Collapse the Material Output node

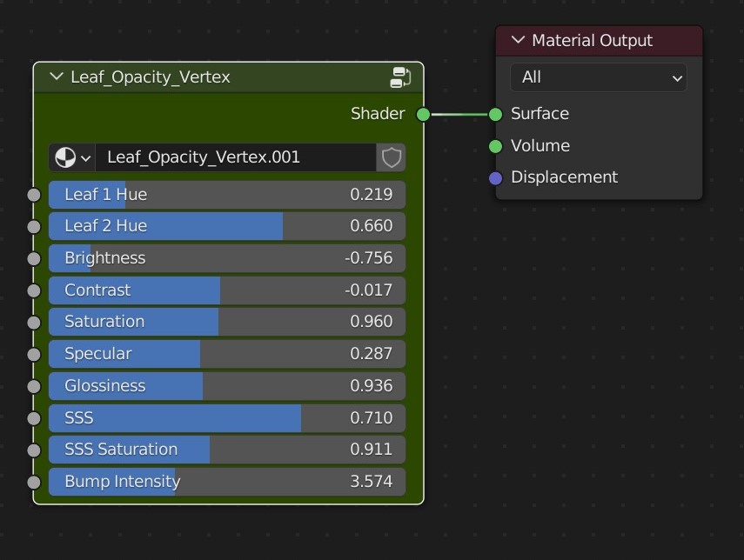coord(519,41)
